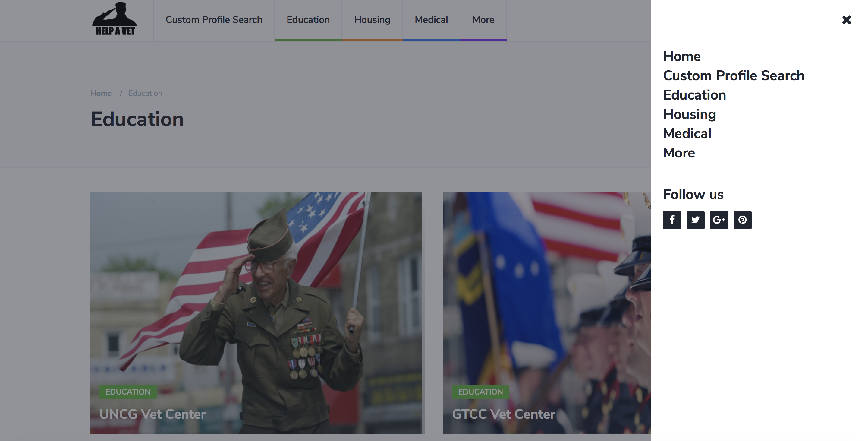Open Medical from the side menu

point(687,134)
